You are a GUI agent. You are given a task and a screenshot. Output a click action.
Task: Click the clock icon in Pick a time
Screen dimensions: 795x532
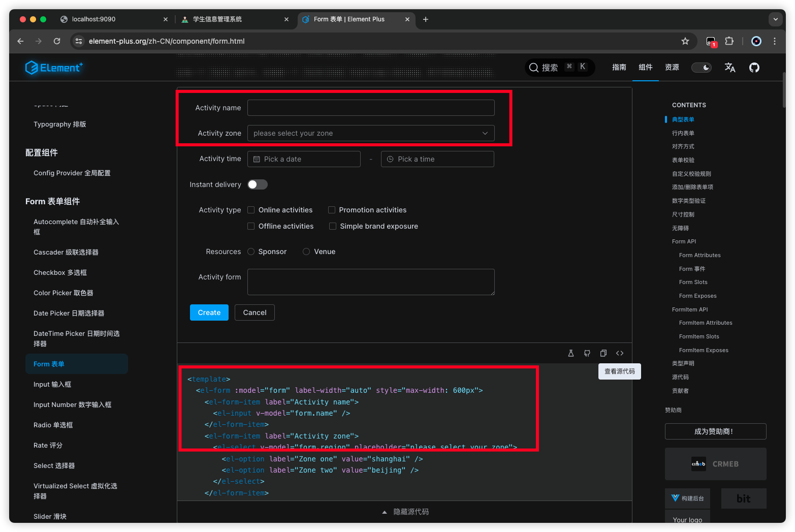click(391, 159)
